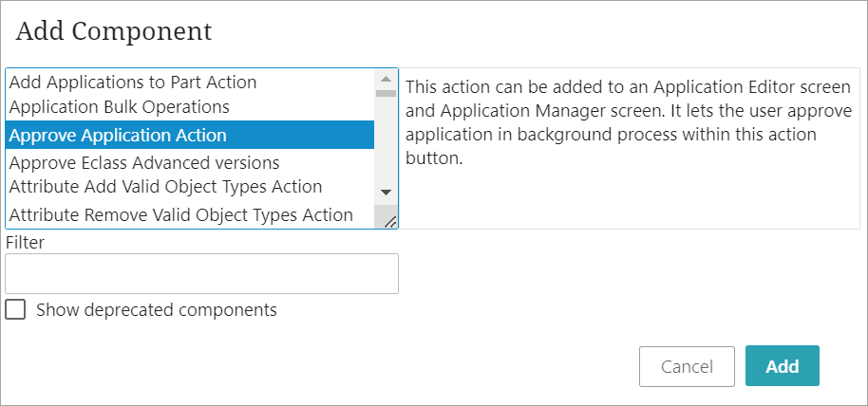Focus the Filter text field
Image resolution: width=868 pixels, height=406 pixels.
201,273
